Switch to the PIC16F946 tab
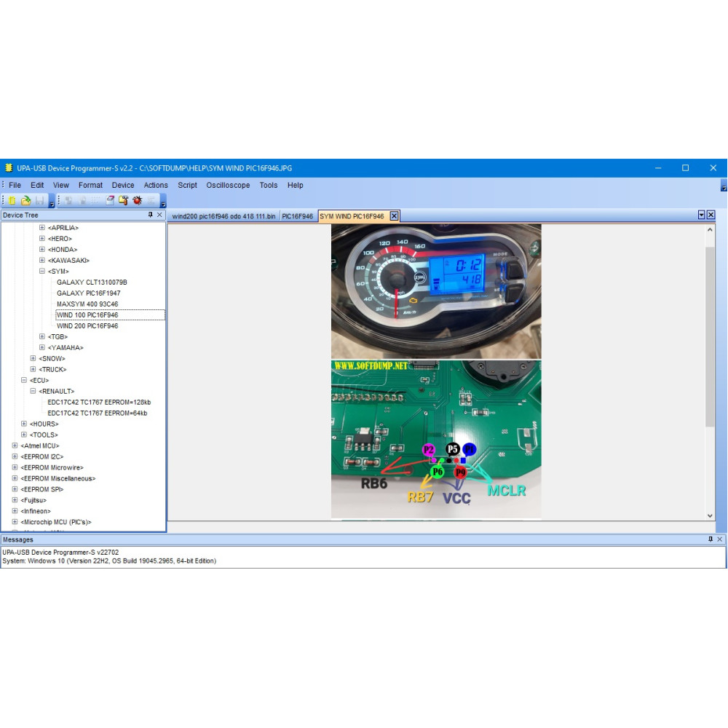 point(298,216)
